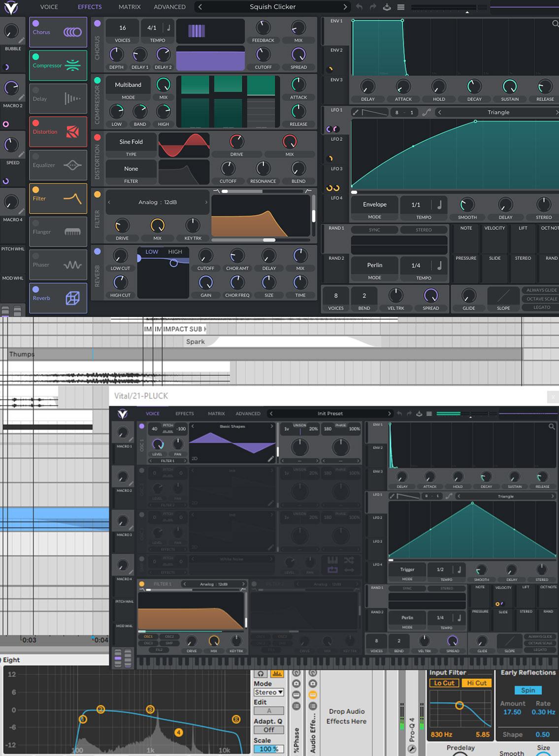
Task: Open the Sine Fold distortion type selector
Action: [131, 142]
